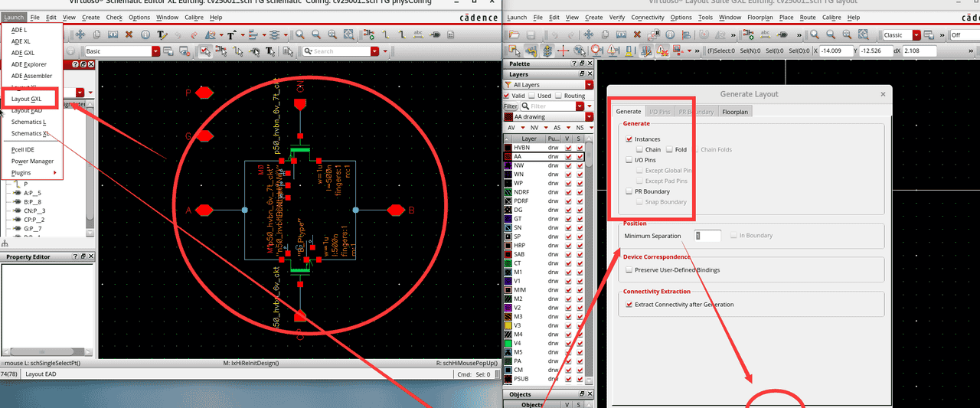980x408 pixels.
Task: Click the zoom out icon in layout toolbar
Action: (831, 34)
